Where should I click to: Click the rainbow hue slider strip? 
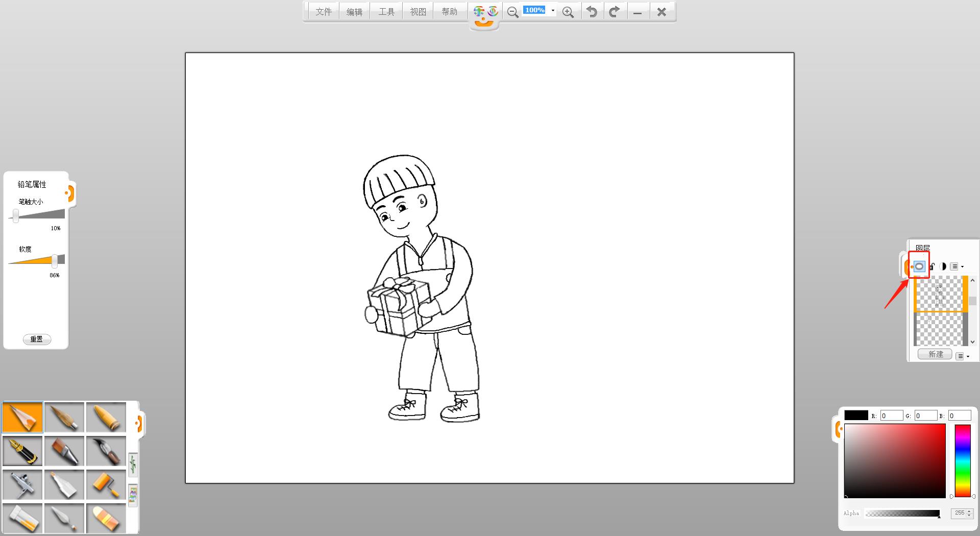pyautogui.click(x=962, y=460)
